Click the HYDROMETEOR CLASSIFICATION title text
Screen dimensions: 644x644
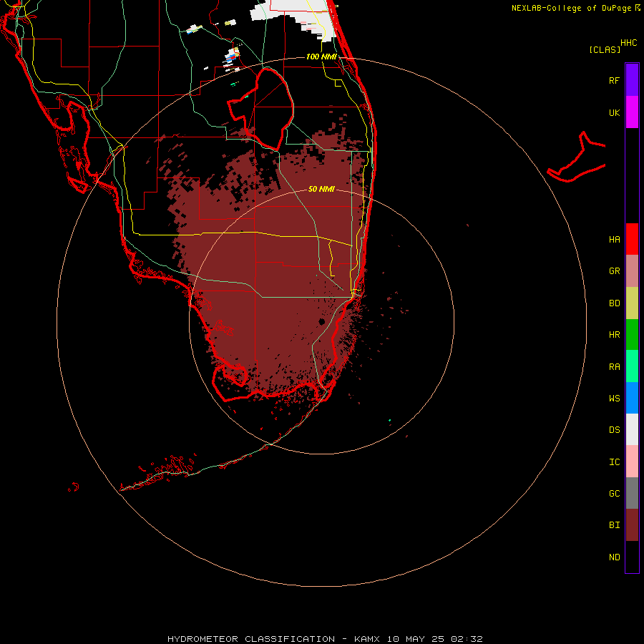tap(251, 639)
